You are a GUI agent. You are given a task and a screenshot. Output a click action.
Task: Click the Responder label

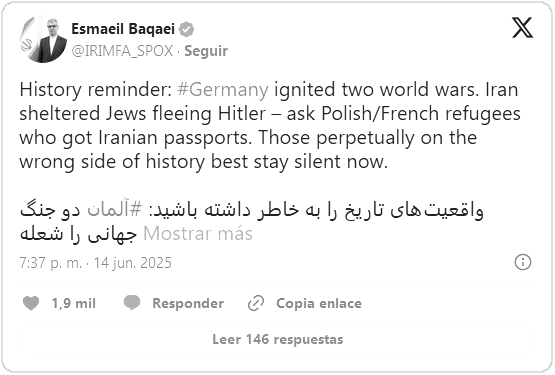188,303
